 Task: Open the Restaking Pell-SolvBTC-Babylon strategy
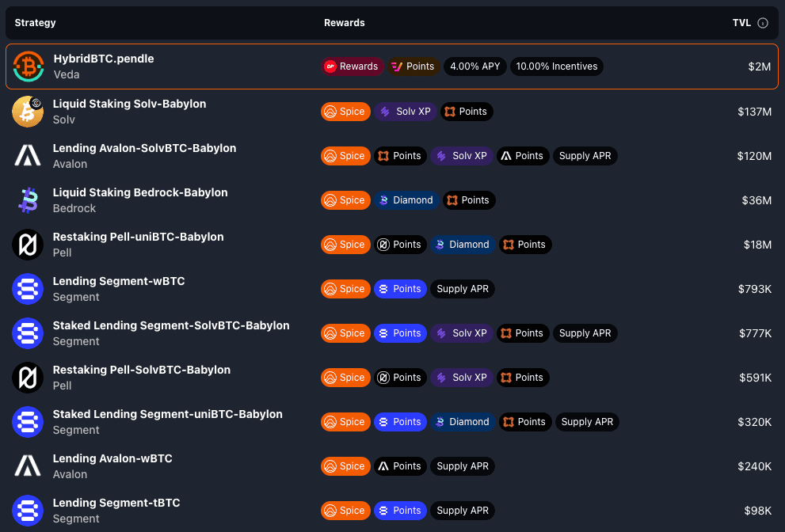click(141, 370)
